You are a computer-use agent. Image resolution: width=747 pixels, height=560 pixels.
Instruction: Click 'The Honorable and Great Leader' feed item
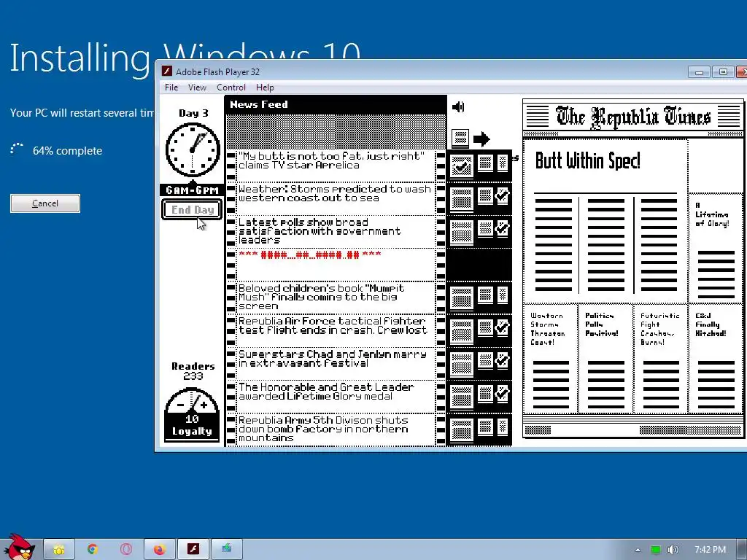tap(336, 396)
